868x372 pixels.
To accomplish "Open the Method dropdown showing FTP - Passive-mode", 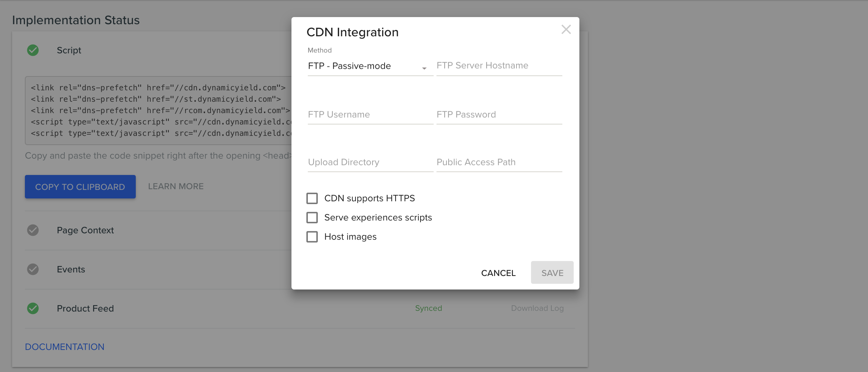I will pyautogui.click(x=370, y=66).
